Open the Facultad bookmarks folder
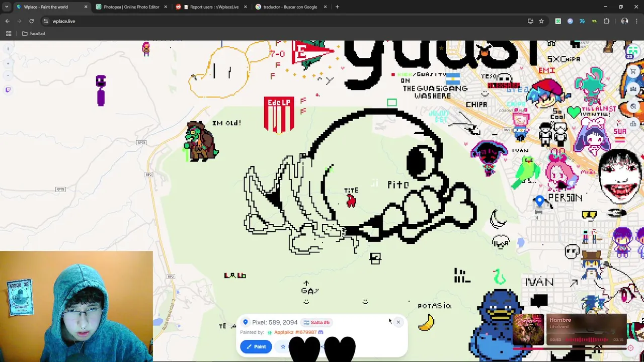644x362 pixels. [x=33, y=34]
